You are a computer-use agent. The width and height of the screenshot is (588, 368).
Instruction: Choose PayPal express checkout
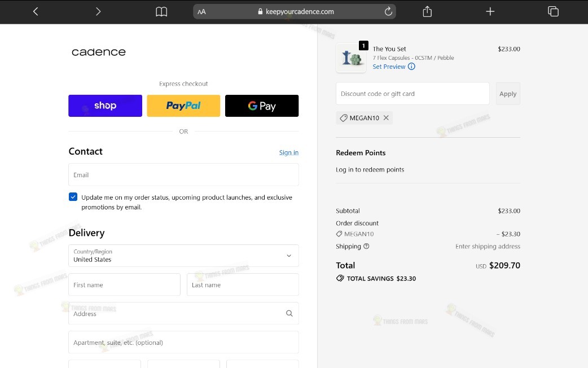[x=183, y=106]
